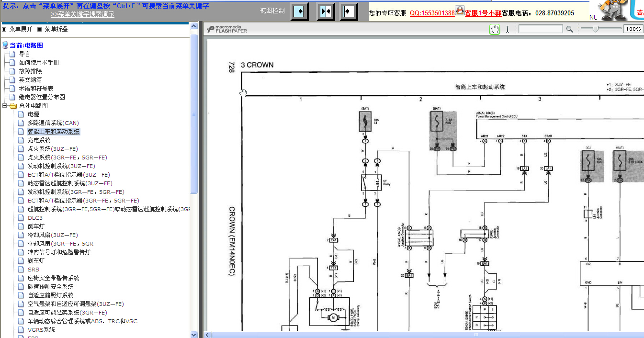
Task: Click the tree panel scroll-down arrow
Action: point(194,335)
